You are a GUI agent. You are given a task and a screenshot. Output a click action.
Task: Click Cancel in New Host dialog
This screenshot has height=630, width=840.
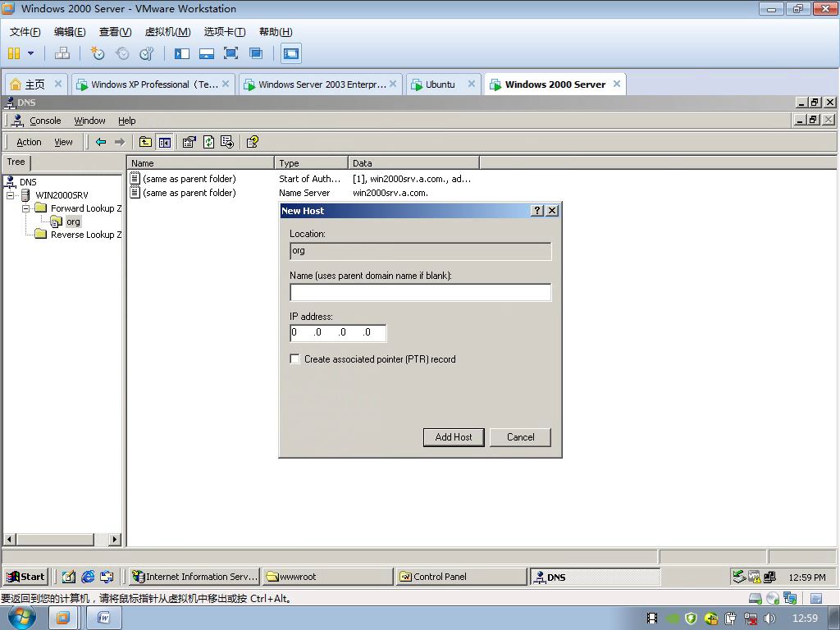coord(520,437)
